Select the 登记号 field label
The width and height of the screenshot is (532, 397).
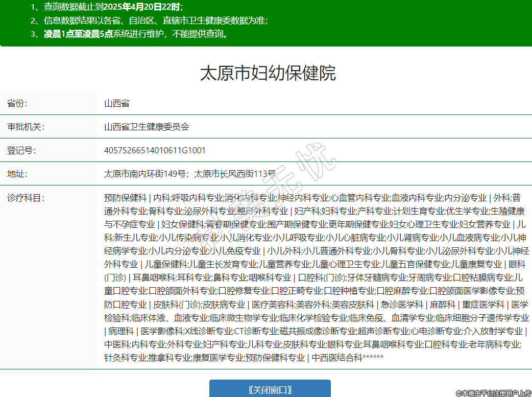tap(21, 150)
